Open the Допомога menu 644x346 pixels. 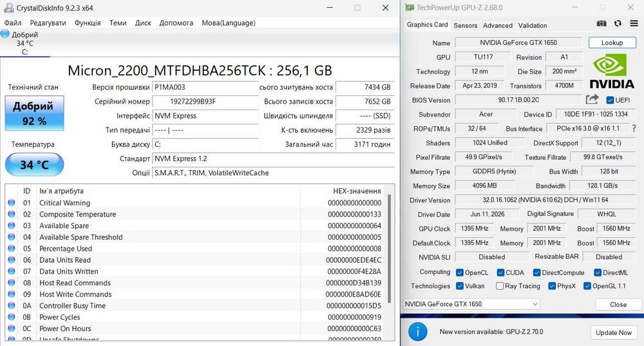176,23
